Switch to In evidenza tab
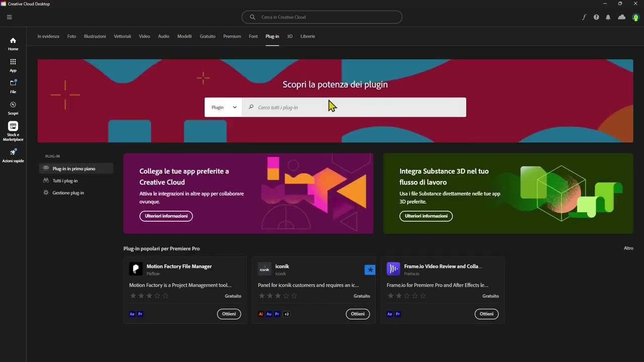Viewport: 644px width, 362px height. tap(48, 36)
